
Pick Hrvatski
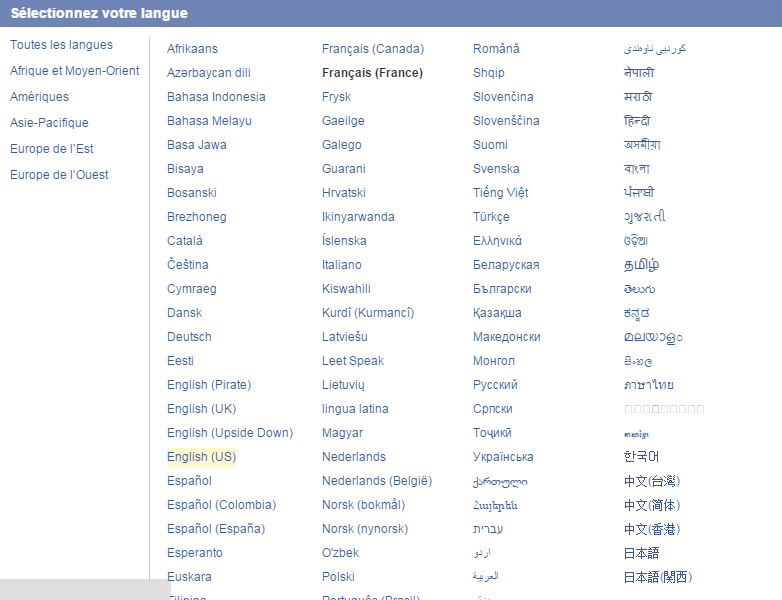344,193
